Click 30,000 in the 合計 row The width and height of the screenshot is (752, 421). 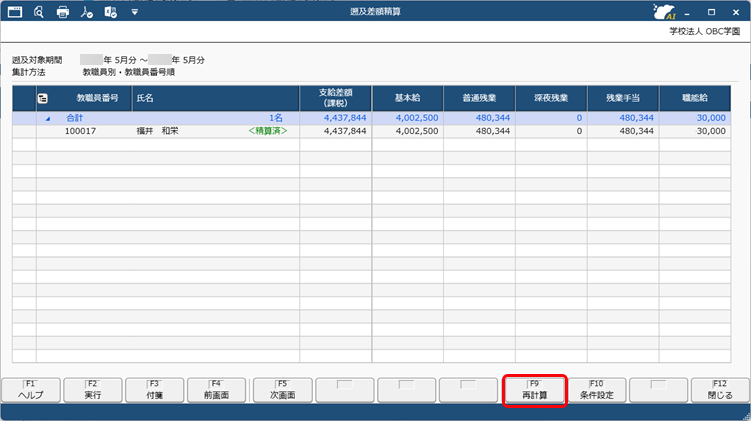(711, 118)
